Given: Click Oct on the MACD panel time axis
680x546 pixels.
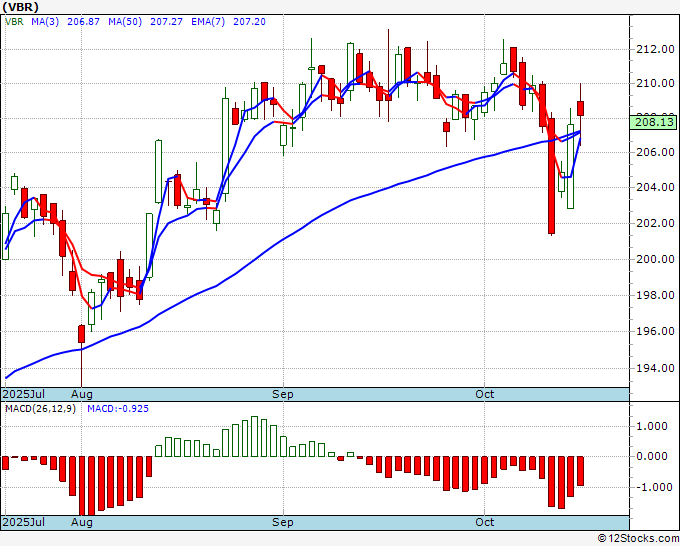Looking at the screenshot, I should point(484,522).
